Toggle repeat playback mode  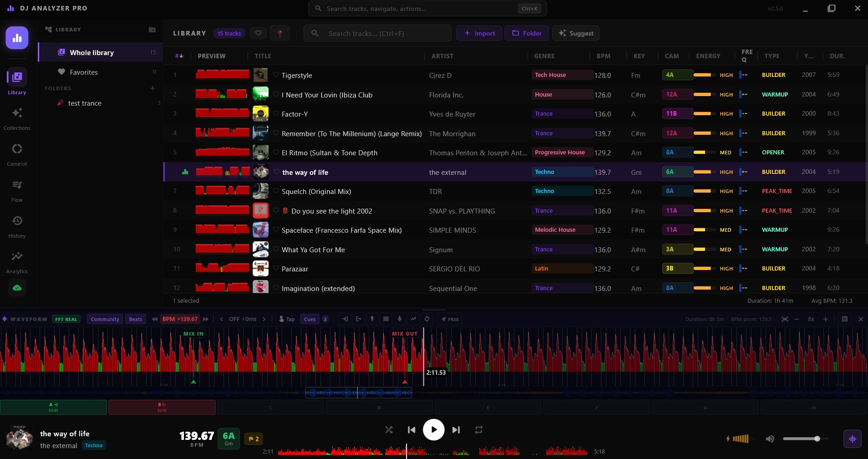pyautogui.click(x=478, y=430)
